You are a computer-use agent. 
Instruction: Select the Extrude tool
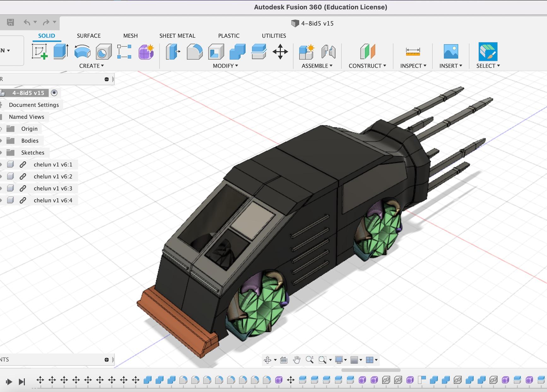coord(61,51)
